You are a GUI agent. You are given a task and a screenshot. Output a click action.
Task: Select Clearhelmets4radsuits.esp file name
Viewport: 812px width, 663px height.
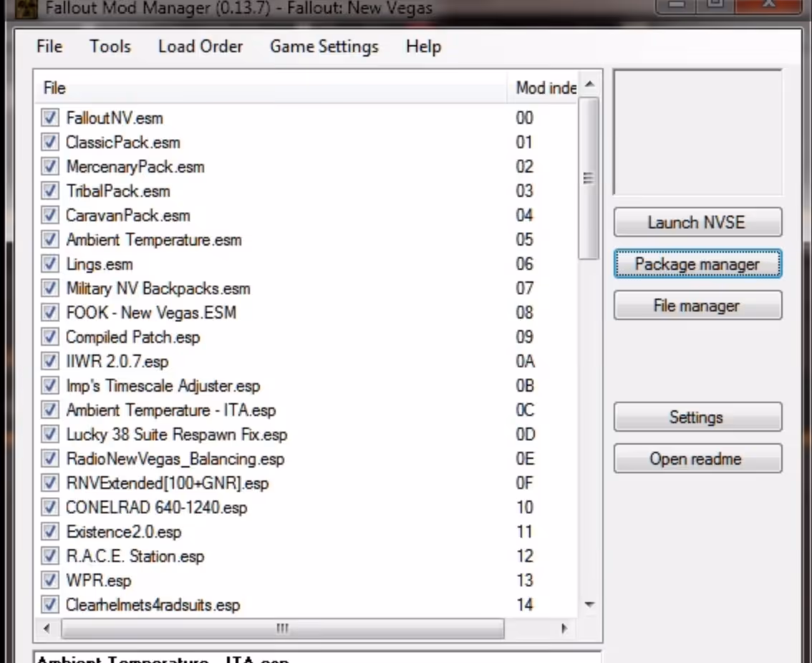[x=153, y=605]
